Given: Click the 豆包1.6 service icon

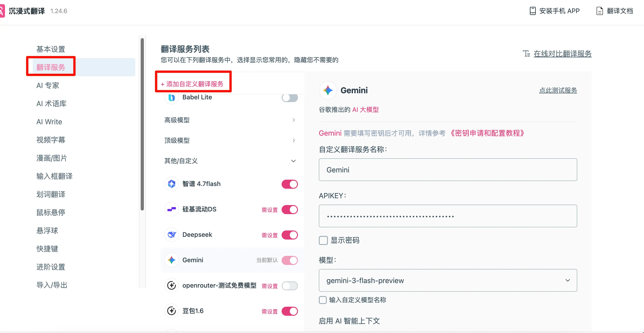Looking at the screenshot, I should [x=172, y=311].
